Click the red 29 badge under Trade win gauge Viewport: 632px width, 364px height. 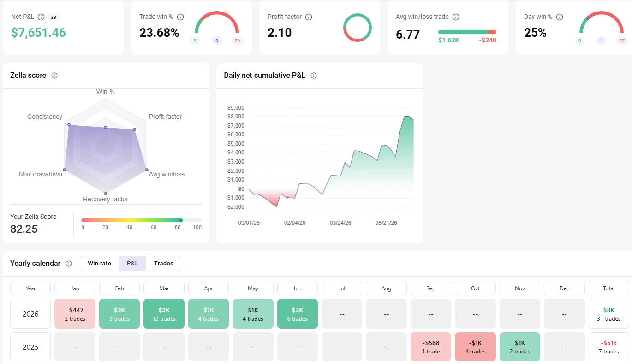[238, 41]
